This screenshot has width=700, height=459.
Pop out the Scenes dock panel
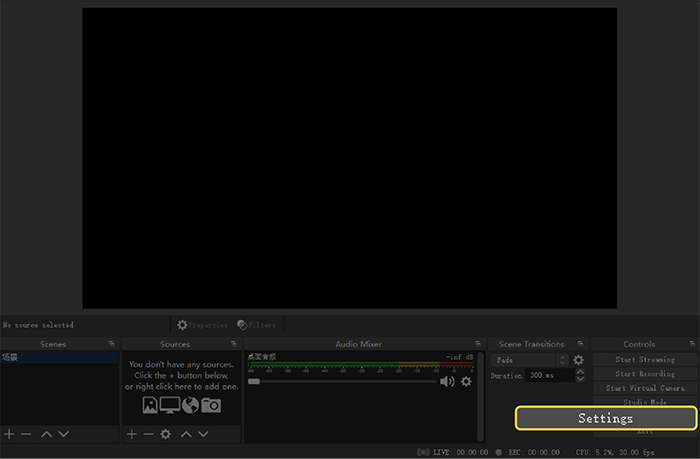point(110,344)
